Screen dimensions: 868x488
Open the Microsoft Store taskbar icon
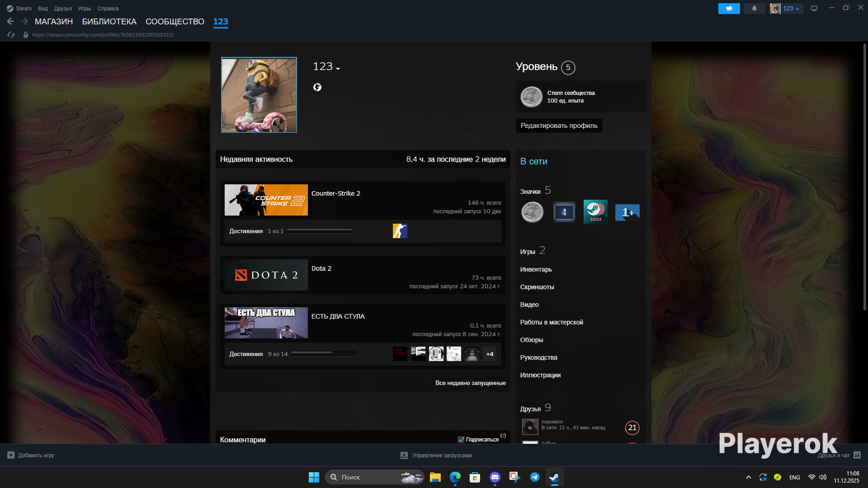475,477
